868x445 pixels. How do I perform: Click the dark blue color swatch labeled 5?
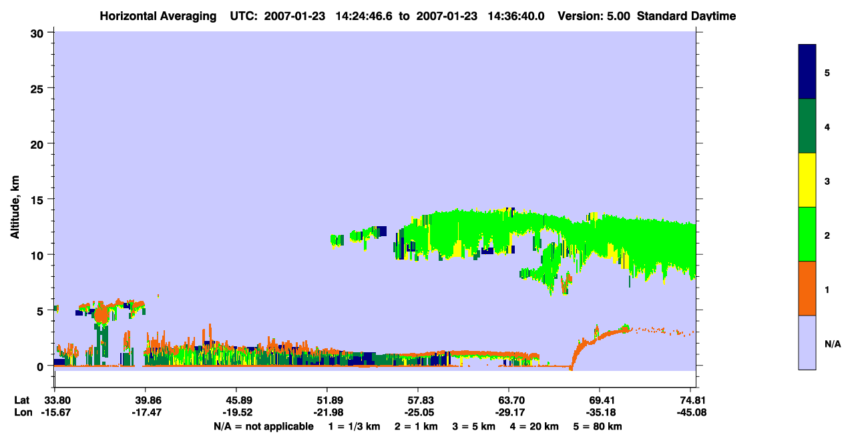pos(807,72)
